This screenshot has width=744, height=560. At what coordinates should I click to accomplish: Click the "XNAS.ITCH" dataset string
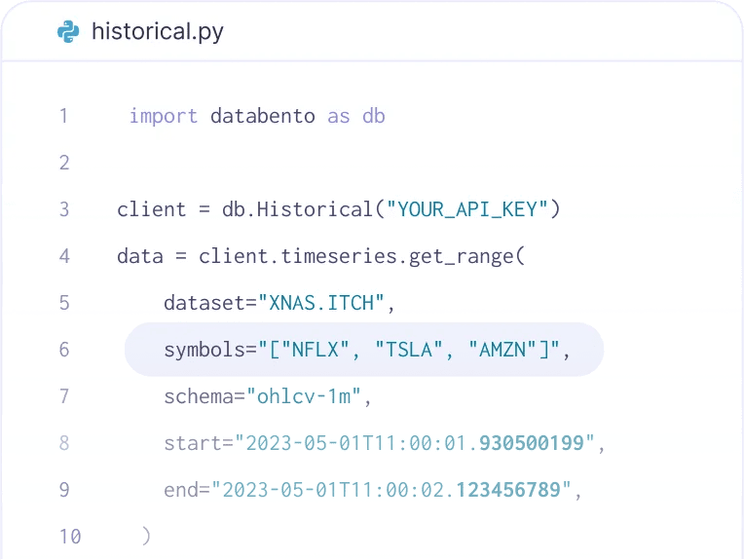pyautogui.click(x=321, y=303)
